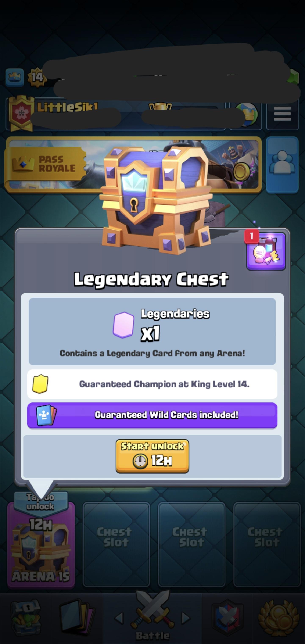The height and width of the screenshot is (644, 305).
Task: Tap the third empty Chest Slot
Action: (x=191, y=544)
